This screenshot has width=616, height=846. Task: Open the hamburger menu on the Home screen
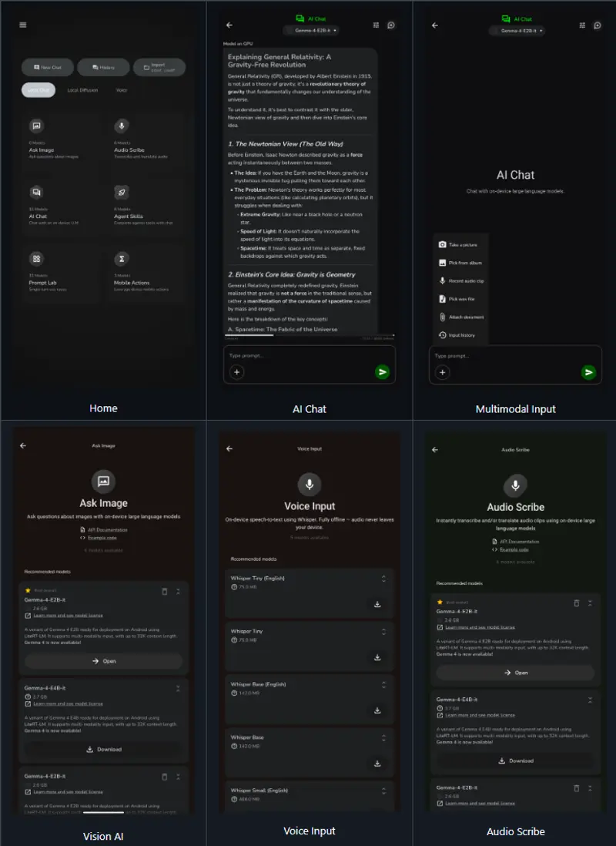coord(22,25)
